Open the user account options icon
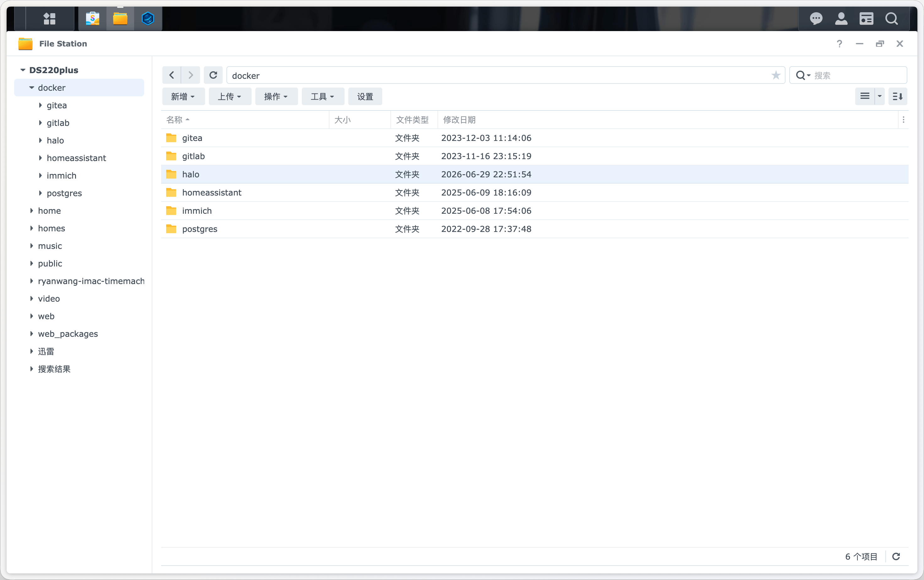The image size is (924, 580). coord(841,19)
